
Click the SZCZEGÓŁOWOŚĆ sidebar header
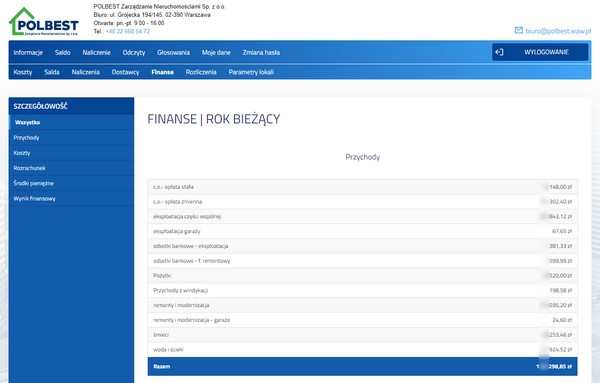point(72,106)
